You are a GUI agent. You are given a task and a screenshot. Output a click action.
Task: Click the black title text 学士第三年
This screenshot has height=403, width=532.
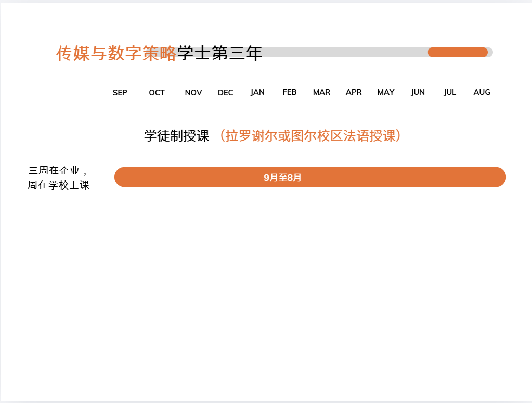[x=219, y=53]
